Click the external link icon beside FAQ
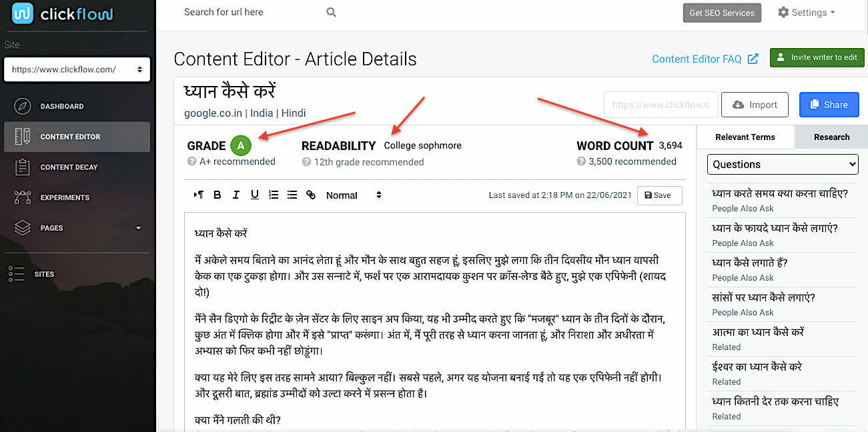868x432 pixels. 753,59
